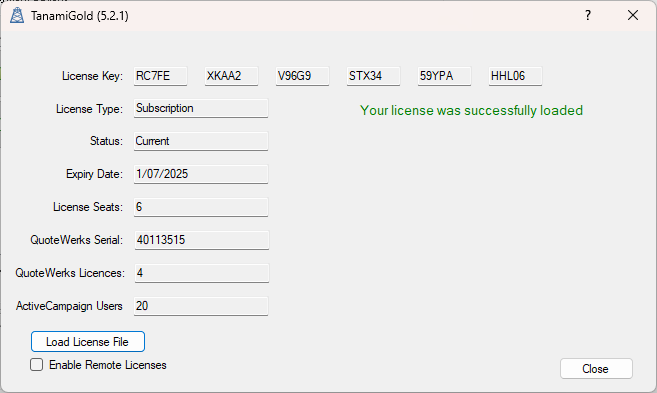Select the RC7FE license key field

click(160, 76)
